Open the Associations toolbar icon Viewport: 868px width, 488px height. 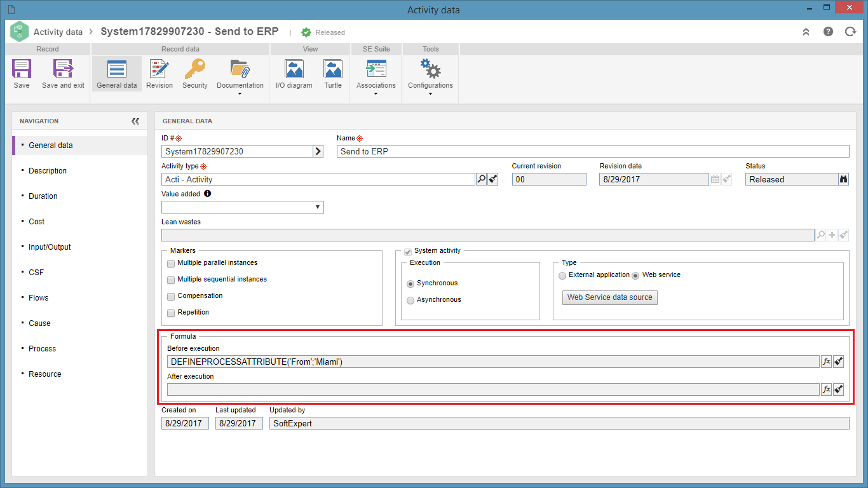point(376,69)
